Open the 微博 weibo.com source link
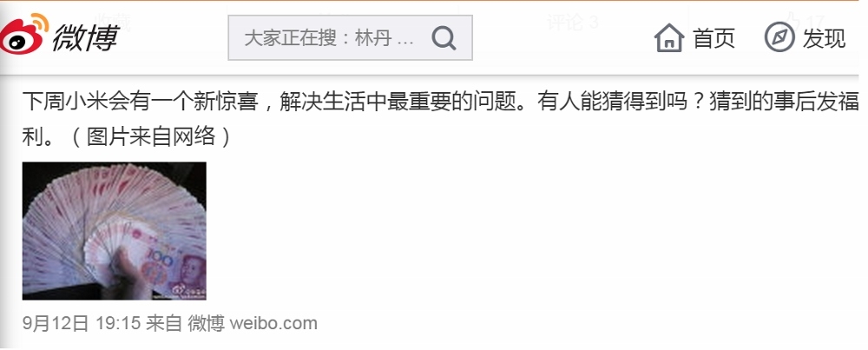The image size is (868, 350). [x=253, y=323]
